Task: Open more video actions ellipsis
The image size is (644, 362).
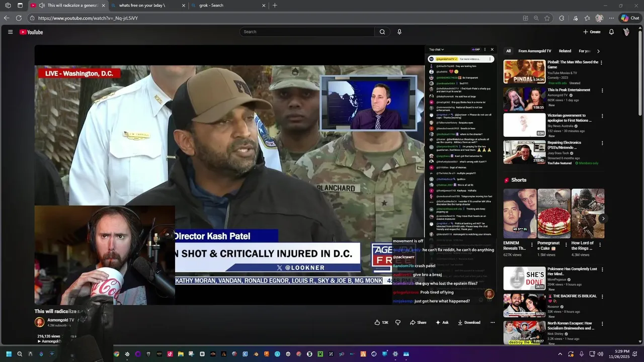Action: (493, 322)
